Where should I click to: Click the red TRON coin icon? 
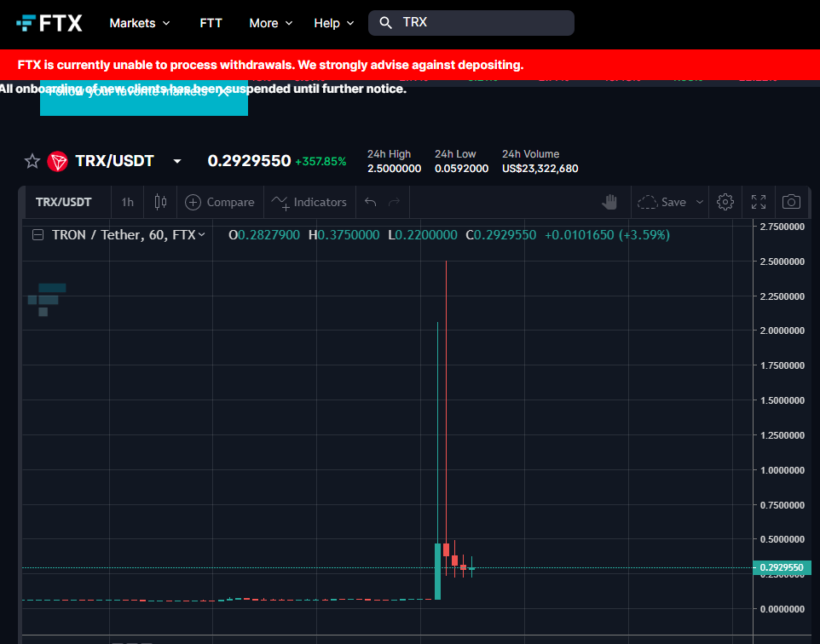tap(58, 161)
